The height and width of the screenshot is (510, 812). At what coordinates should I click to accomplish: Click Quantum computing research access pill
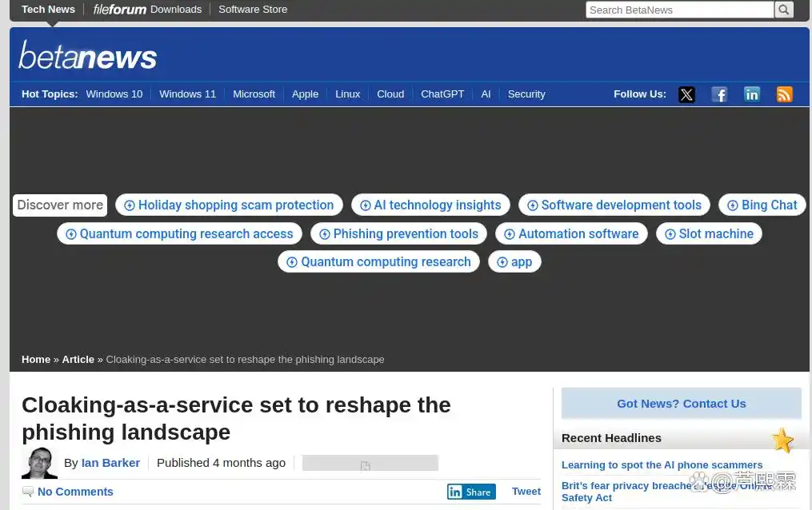[x=179, y=233]
